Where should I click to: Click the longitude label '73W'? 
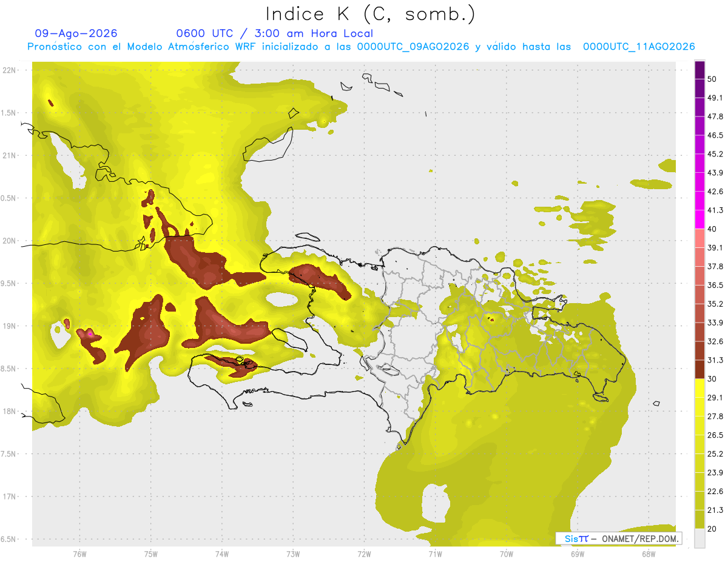pyautogui.click(x=293, y=554)
